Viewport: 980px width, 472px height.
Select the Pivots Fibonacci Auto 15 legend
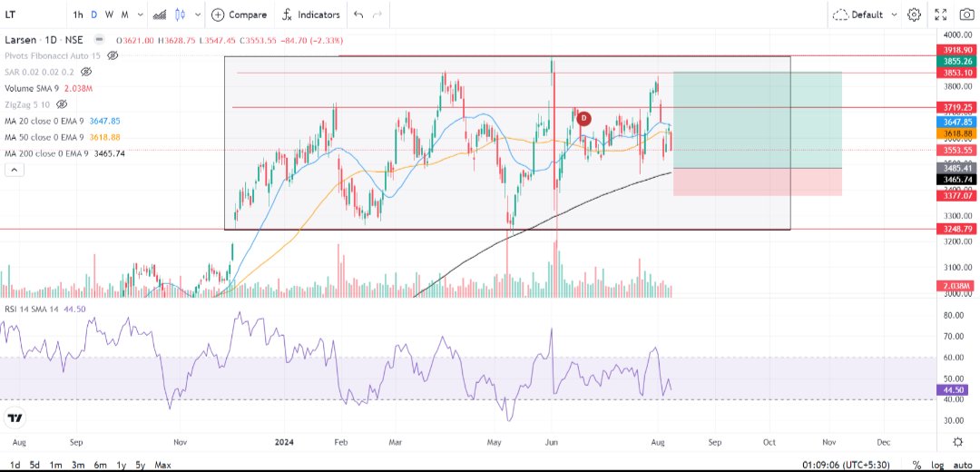[53, 55]
